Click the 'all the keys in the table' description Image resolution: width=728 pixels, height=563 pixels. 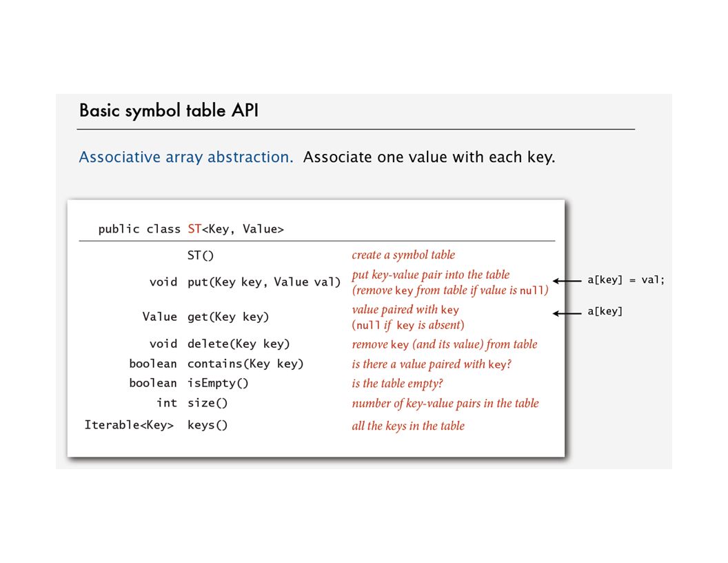(x=408, y=426)
